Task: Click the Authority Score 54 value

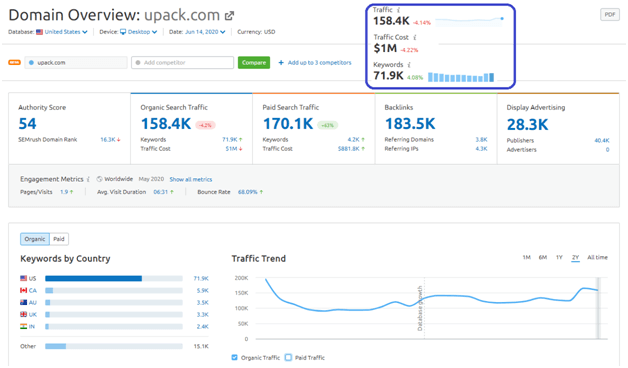Action: tap(27, 124)
